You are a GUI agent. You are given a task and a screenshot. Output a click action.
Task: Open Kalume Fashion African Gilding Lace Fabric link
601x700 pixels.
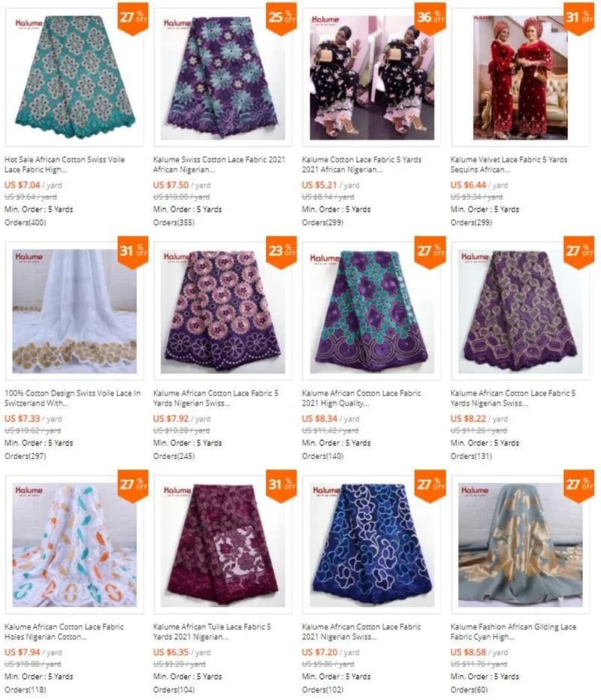(x=513, y=632)
